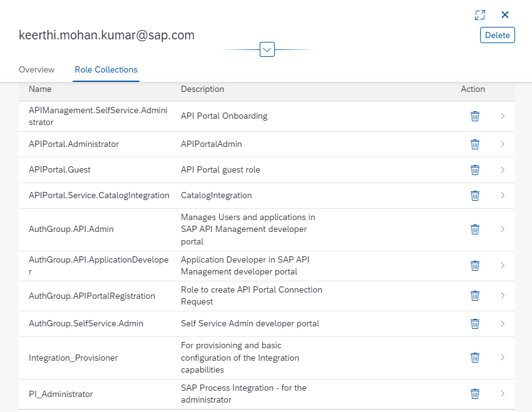
Task: Click the AuthGroup.API.Admin name cell
Action: pos(71,229)
